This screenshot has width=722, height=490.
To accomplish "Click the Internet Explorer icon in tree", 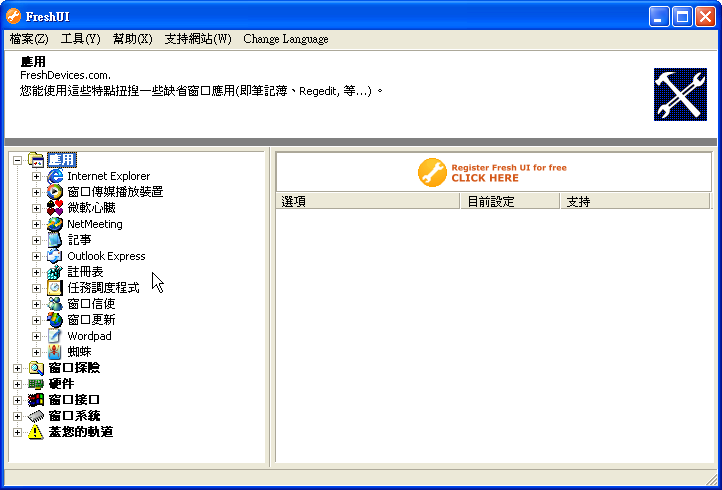I will (x=55, y=176).
